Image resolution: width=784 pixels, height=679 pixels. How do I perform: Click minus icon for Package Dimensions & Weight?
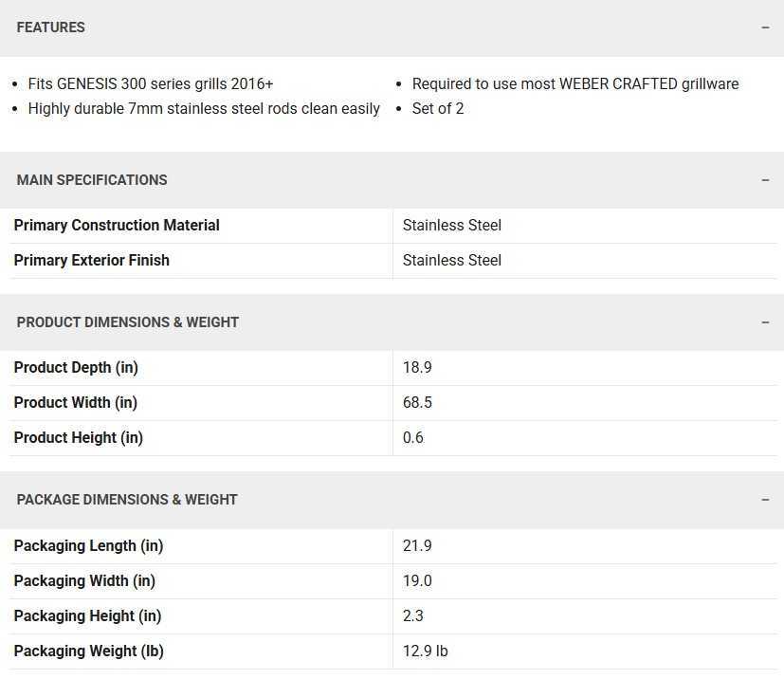[765, 500]
